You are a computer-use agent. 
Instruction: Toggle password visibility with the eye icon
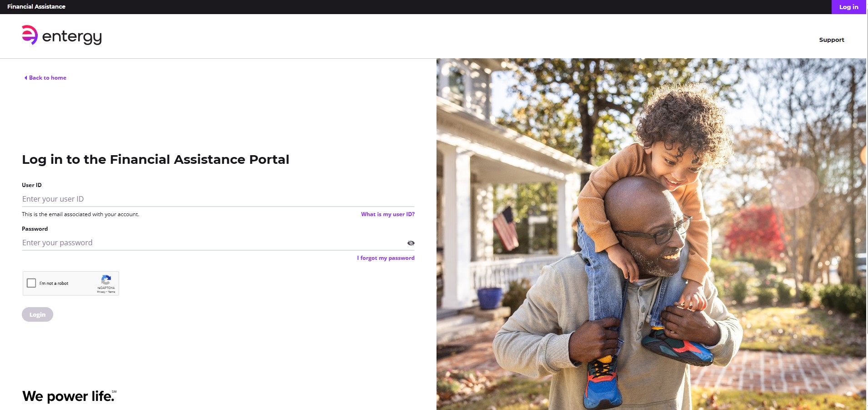click(x=411, y=243)
